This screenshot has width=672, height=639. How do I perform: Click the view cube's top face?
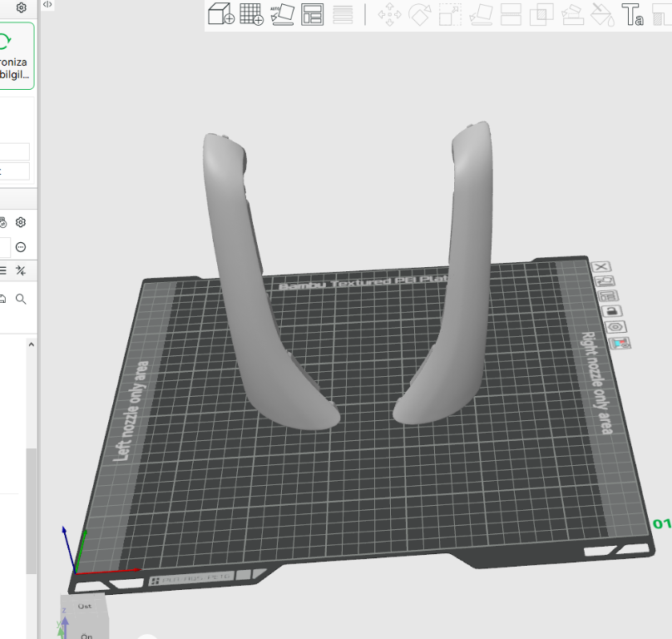coord(84,607)
